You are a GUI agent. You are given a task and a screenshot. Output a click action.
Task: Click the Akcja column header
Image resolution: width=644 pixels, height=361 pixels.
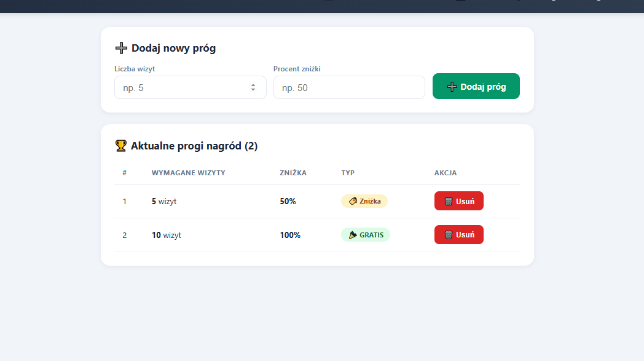[445, 173]
